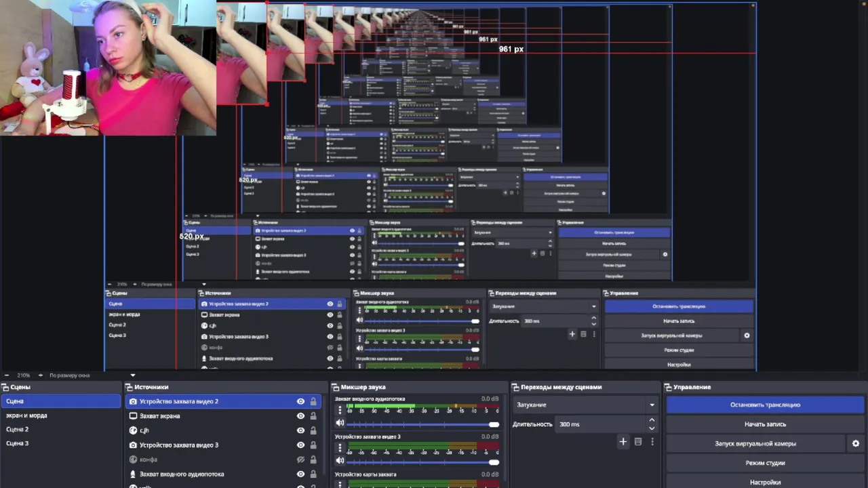Open options menu for Захват входного аудиопотока mixer
This screenshot has width=868, height=488.
(x=340, y=410)
